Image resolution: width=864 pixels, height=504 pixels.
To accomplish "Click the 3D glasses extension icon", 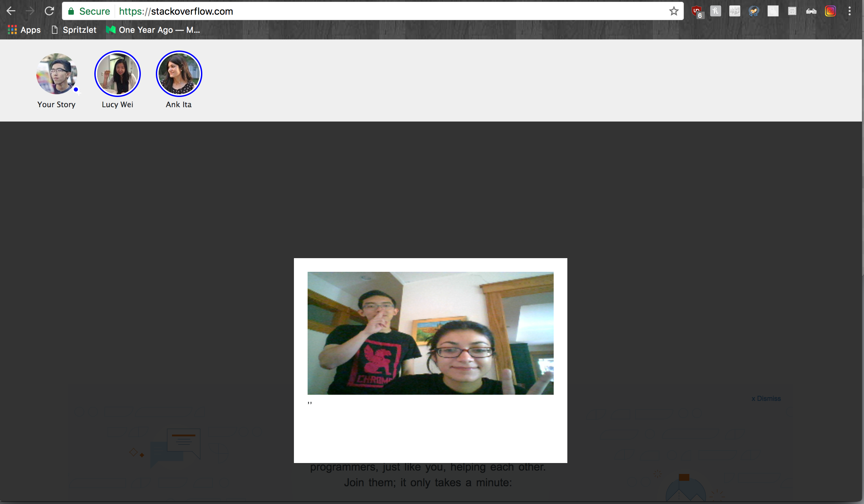I will pos(811,11).
